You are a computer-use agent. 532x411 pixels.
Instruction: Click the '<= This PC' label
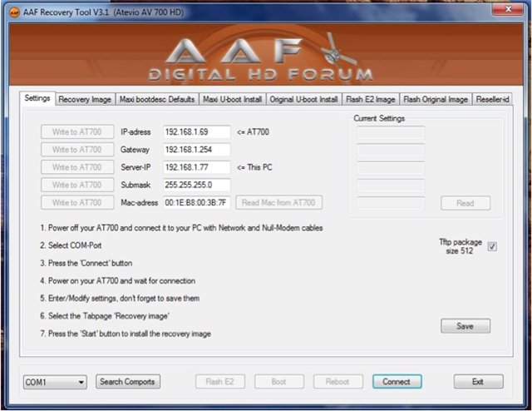tap(254, 167)
